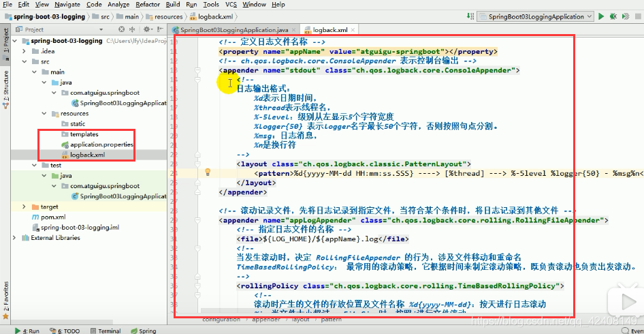
Task: Open the 4: Run tool window
Action: 27,331
